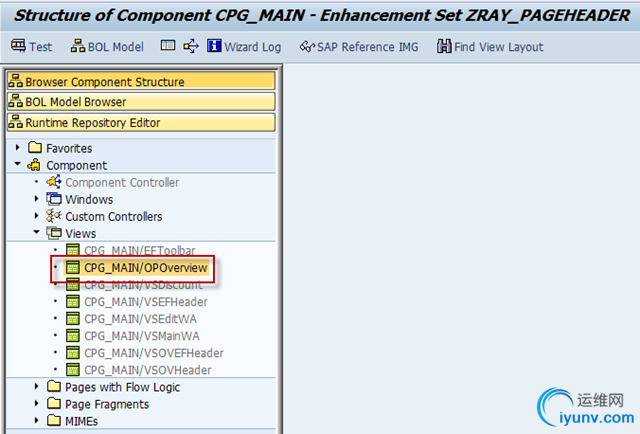The width and height of the screenshot is (640, 434).
Task: Expand the Favorites folder
Action: click(x=17, y=147)
